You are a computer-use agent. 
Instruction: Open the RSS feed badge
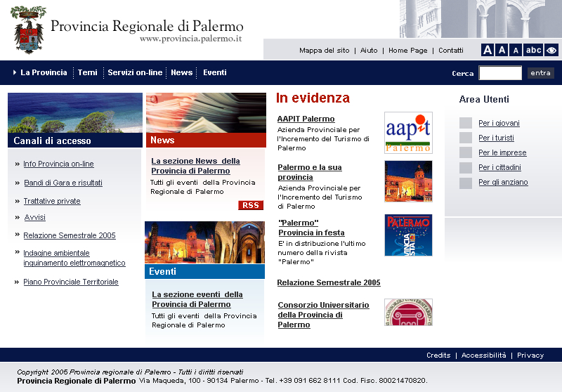tap(251, 205)
